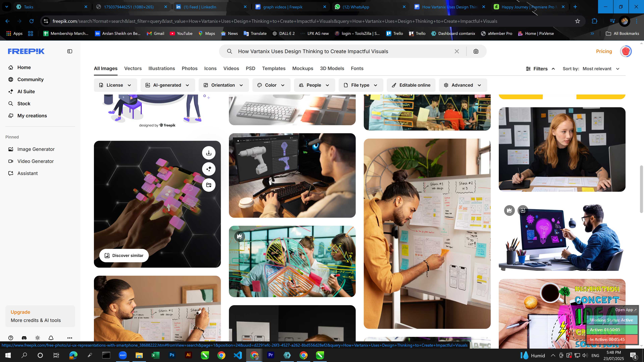Expand the Color filter dropdown
This screenshot has height=362, width=644.
coord(271,85)
